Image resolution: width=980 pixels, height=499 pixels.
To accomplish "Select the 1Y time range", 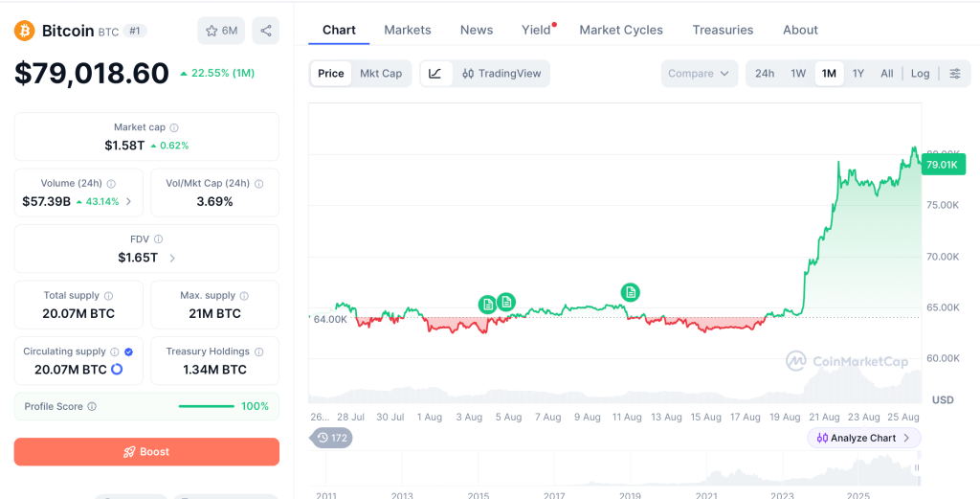I will click(x=858, y=73).
